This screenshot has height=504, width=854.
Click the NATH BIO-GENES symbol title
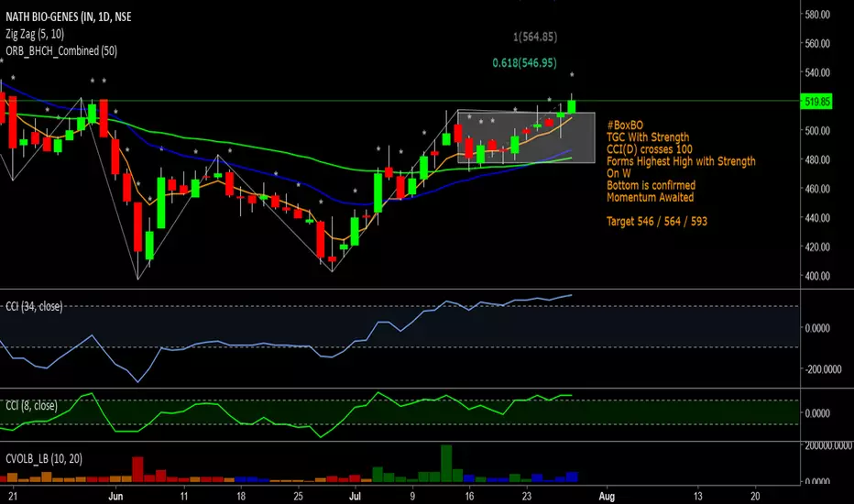coord(69,16)
